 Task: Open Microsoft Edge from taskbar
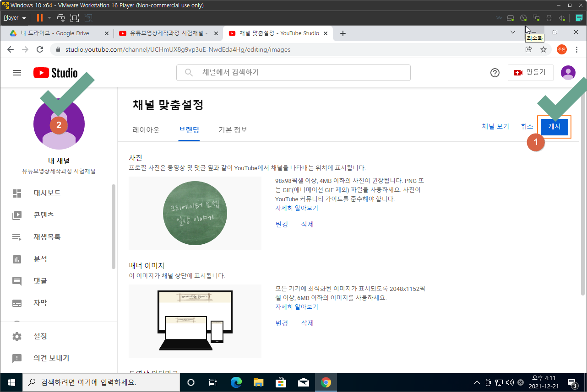[236, 382]
